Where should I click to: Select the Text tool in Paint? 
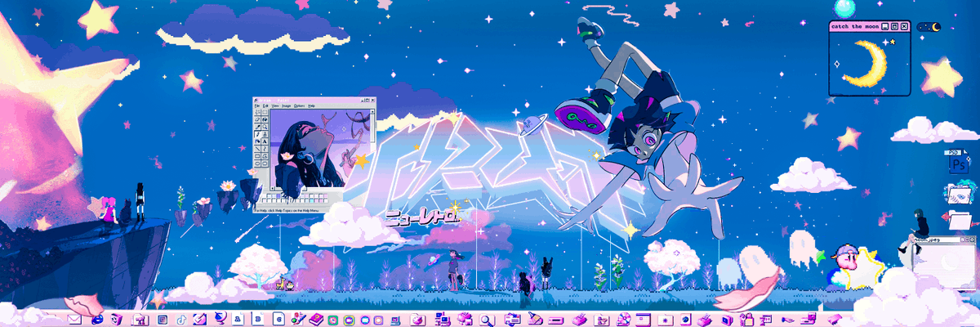[x=265, y=141]
